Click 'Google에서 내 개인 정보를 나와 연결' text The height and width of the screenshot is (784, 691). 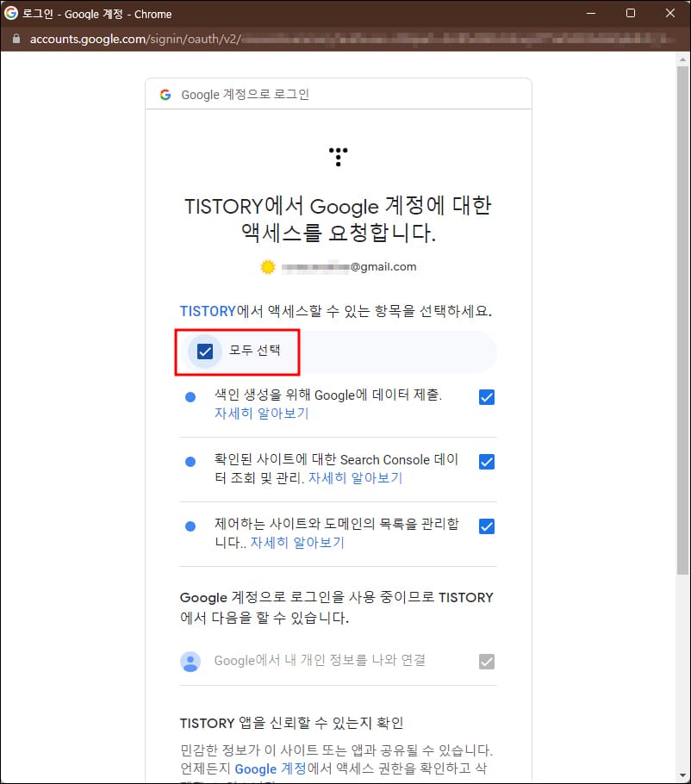coord(320,661)
